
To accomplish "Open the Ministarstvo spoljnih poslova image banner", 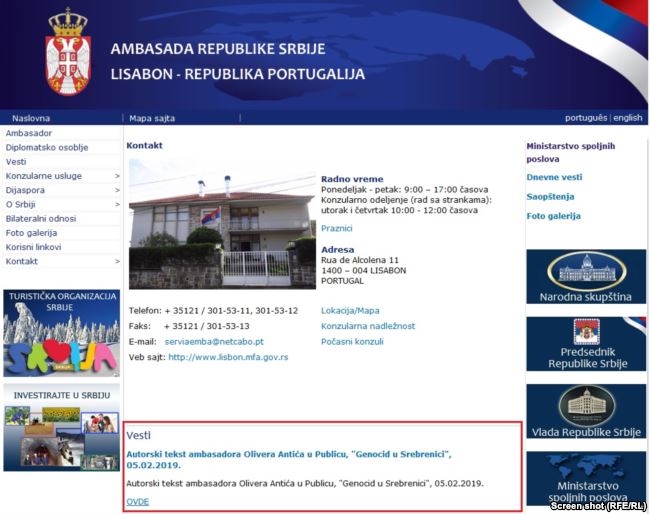I will (x=586, y=478).
